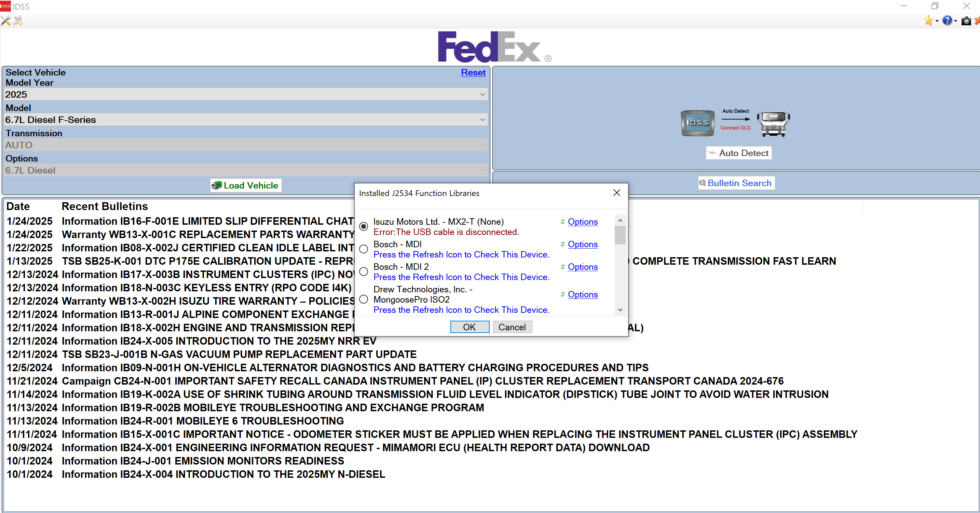Image resolution: width=980 pixels, height=513 pixels.
Task: Click the Bulletin Search button
Action: point(736,183)
